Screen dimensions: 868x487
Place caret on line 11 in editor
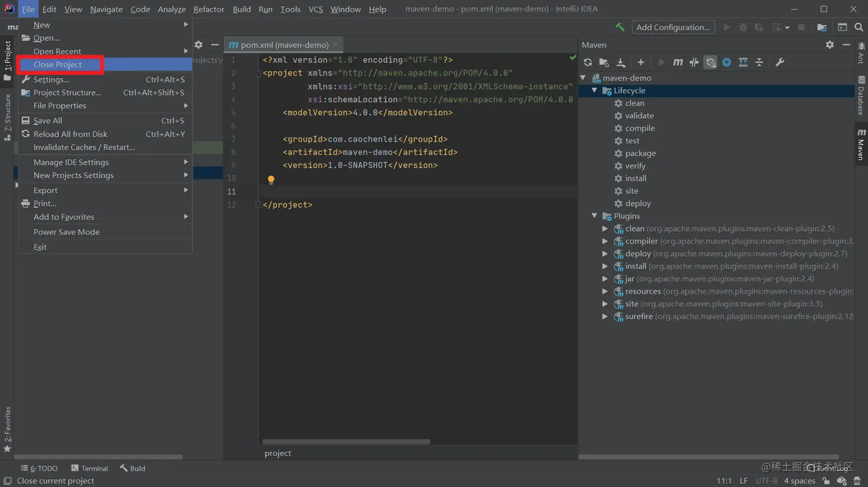tap(418, 191)
